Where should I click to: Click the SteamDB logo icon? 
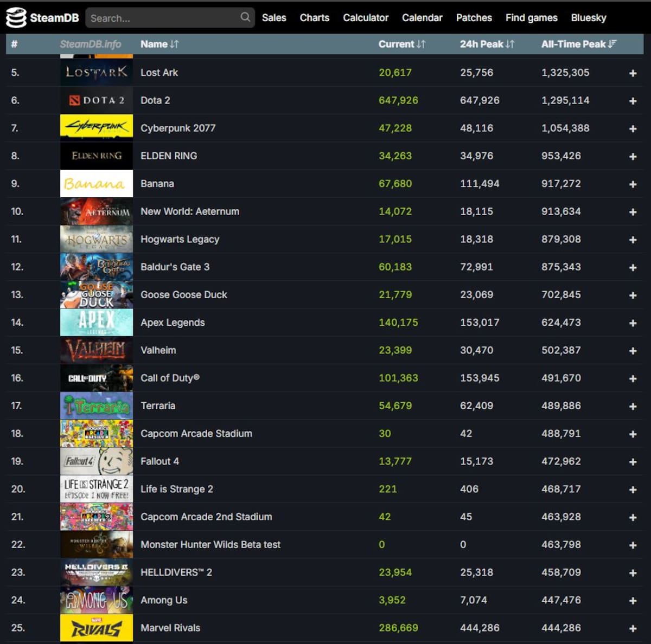16,17
